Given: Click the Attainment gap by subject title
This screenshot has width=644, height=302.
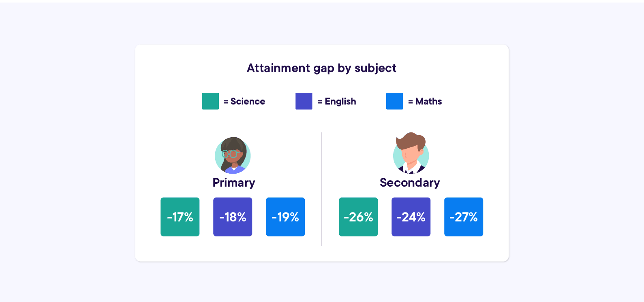Looking at the screenshot, I should pyautogui.click(x=322, y=68).
